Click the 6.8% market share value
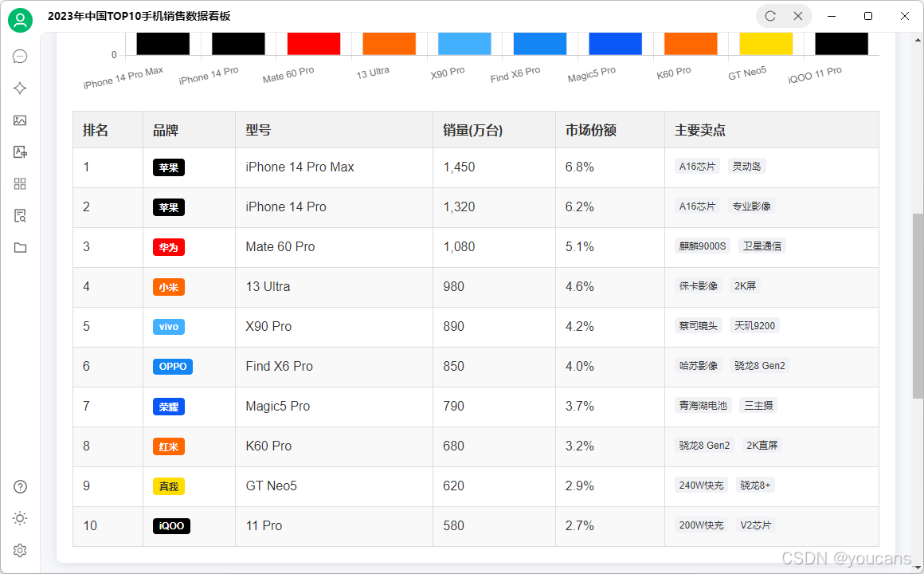This screenshot has height=574, width=924. click(579, 167)
